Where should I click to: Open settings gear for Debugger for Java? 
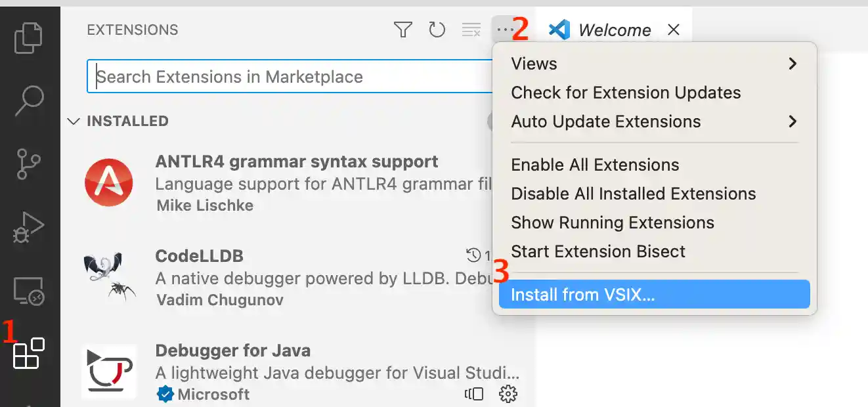pos(508,393)
